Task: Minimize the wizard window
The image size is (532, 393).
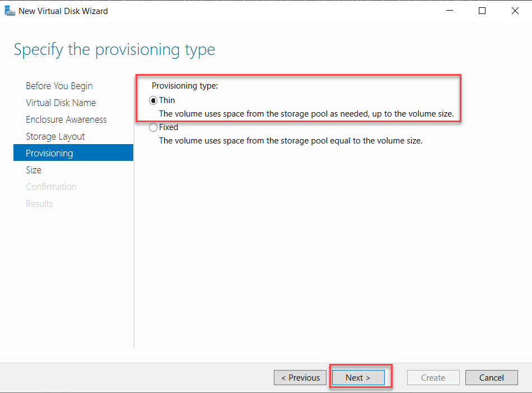Action: click(x=450, y=11)
